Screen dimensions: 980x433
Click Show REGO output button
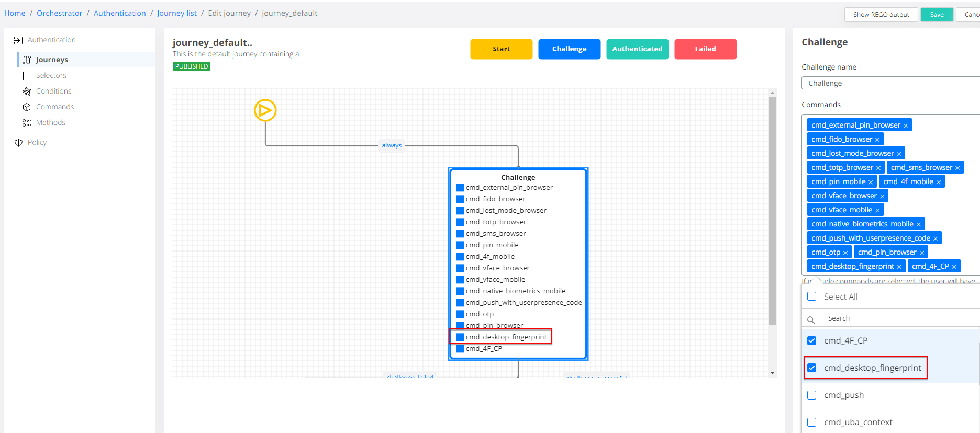pos(881,15)
